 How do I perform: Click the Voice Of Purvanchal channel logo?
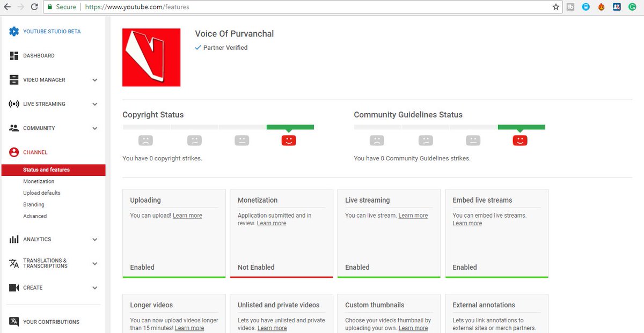pos(151,57)
